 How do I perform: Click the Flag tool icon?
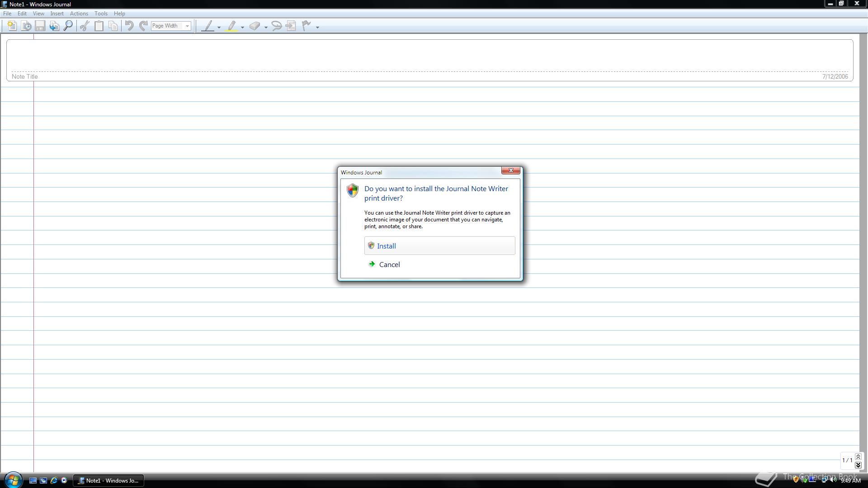tap(306, 26)
